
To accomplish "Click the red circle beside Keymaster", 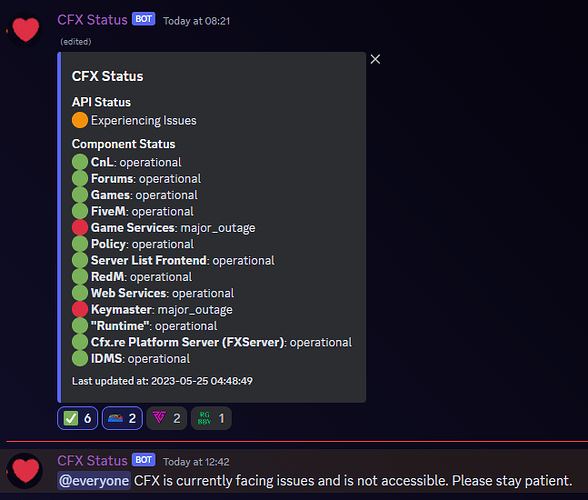I will [x=80, y=309].
